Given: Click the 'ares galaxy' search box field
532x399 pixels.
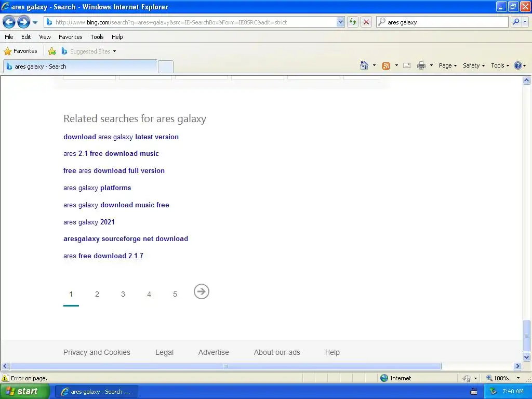Looking at the screenshot, I should 443,22.
